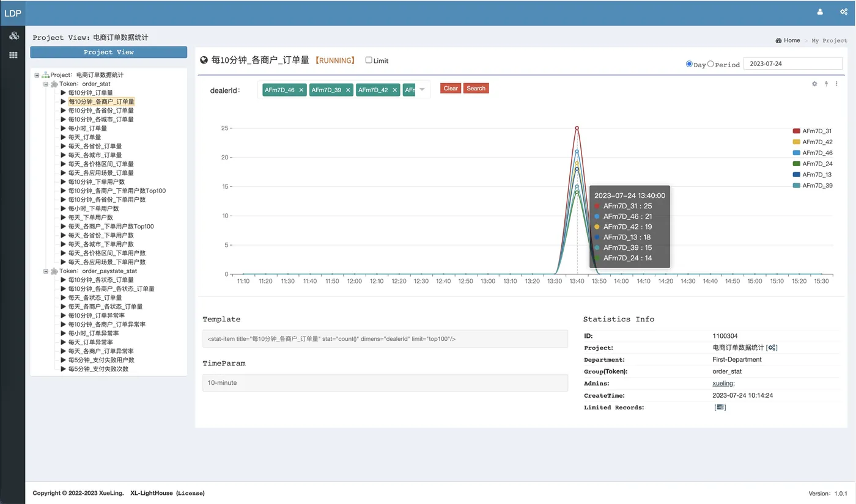Toggle AFm7D_24 series in chart legend
The image size is (856, 504).
(x=812, y=164)
